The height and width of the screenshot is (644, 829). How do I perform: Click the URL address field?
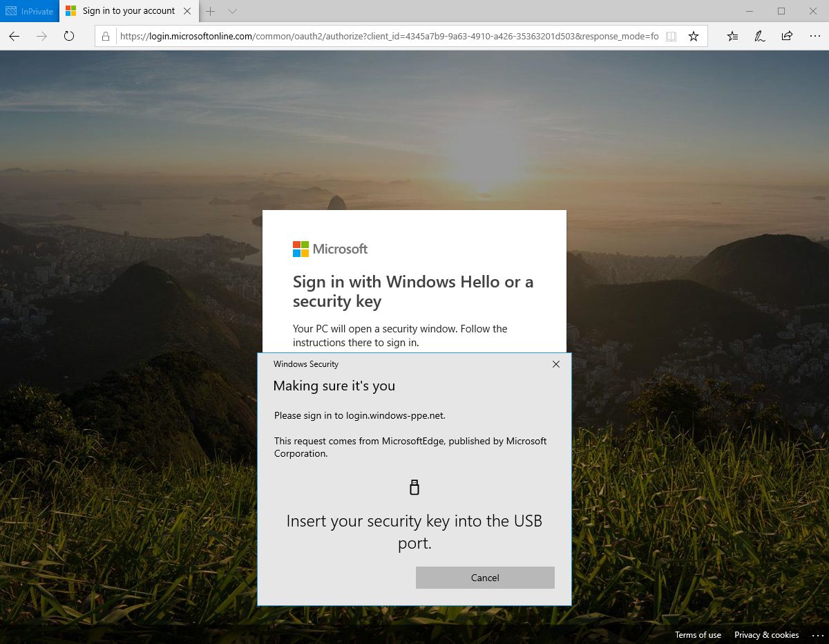pos(387,37)
